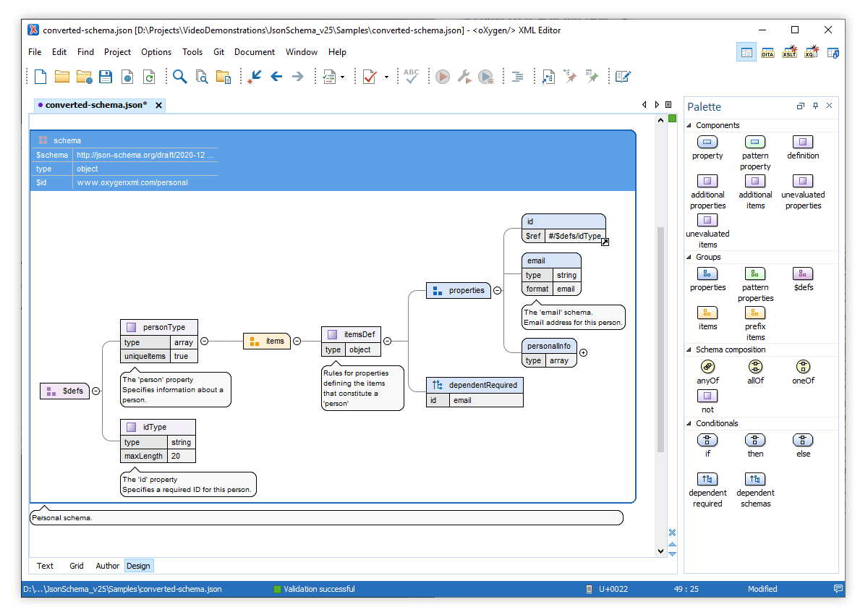Viewport: 868px width, 615px height.
Task: Collapse the $defs node in the diagram
Action: [x=95, y=391]
